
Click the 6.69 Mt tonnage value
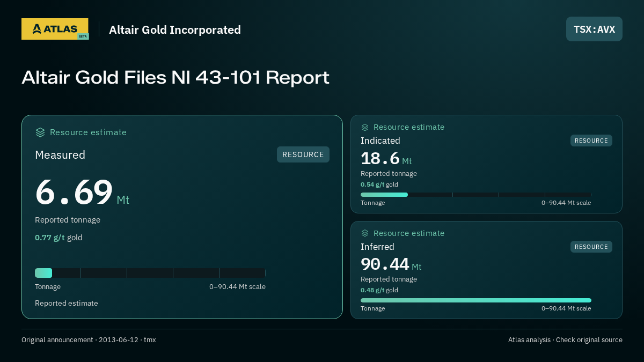82,193
